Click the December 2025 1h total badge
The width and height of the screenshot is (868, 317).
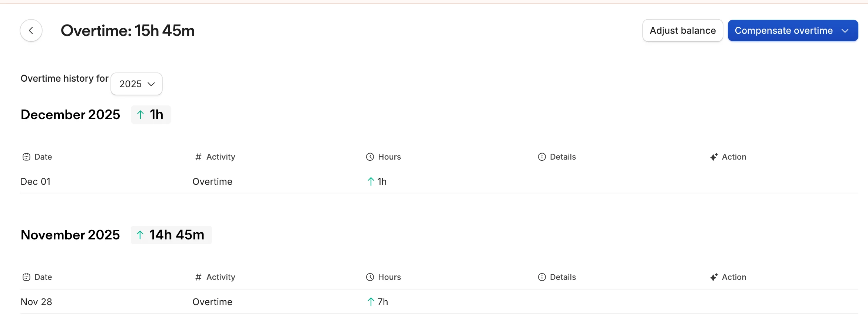151,115
